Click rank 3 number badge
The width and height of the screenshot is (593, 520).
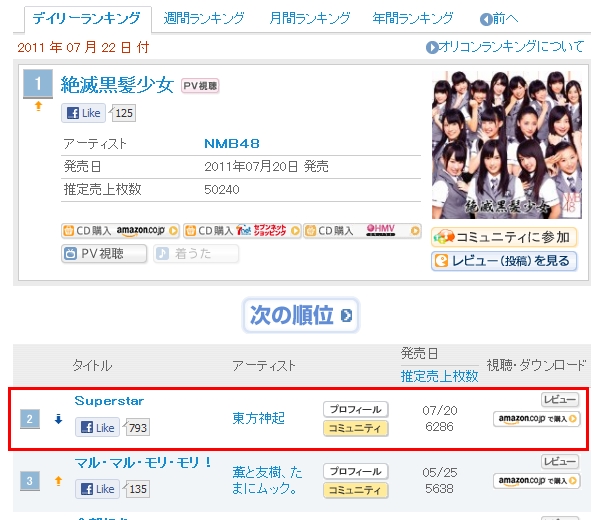(x=30, y=481)
